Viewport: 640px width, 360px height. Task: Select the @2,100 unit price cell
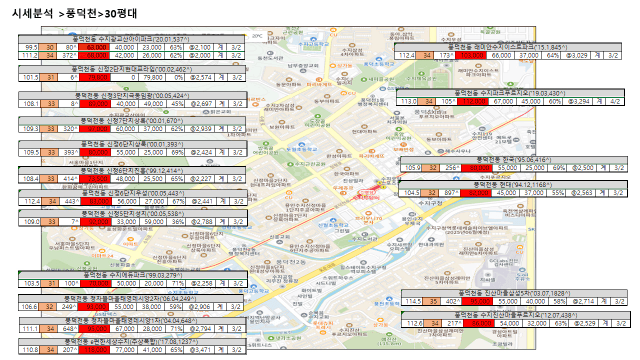(199, 47)
